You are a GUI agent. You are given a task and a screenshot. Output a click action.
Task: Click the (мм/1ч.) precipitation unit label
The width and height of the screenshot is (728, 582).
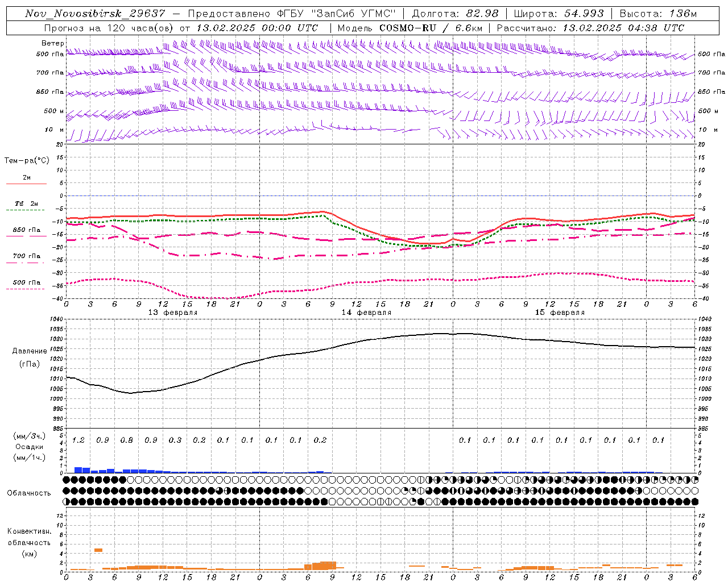(29, 458)
